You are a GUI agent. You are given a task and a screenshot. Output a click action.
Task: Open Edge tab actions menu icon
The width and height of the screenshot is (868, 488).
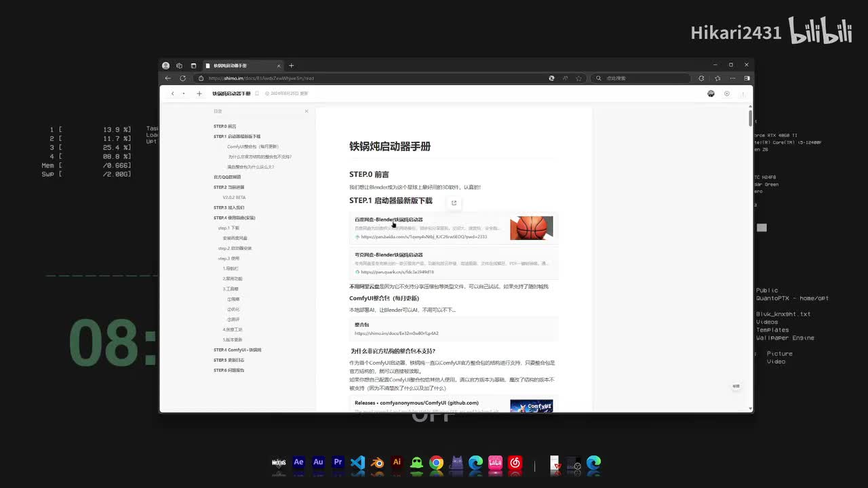193,66
